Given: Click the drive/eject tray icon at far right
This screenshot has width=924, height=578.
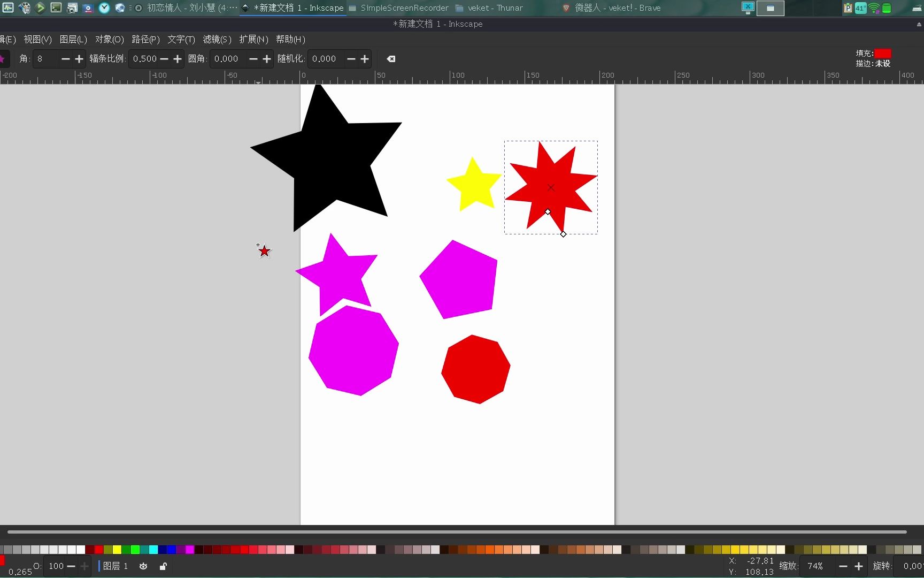Looking at the screenshot, I should pyautogui.click(x=917, y=8).
